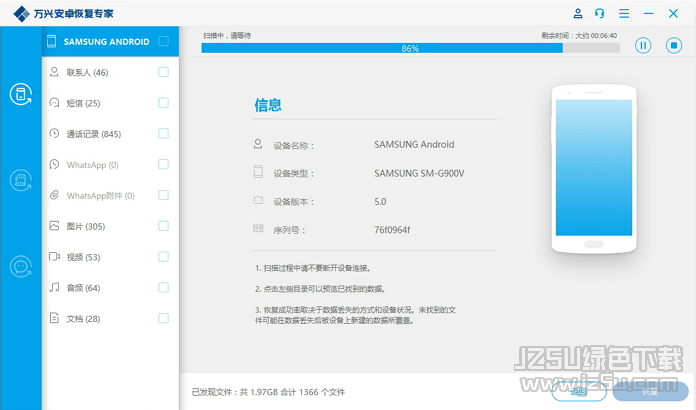This screenshot has width=696, height=410.
Task: Check the WhatsApp附件 (0) checkbox
Action: 163,195
